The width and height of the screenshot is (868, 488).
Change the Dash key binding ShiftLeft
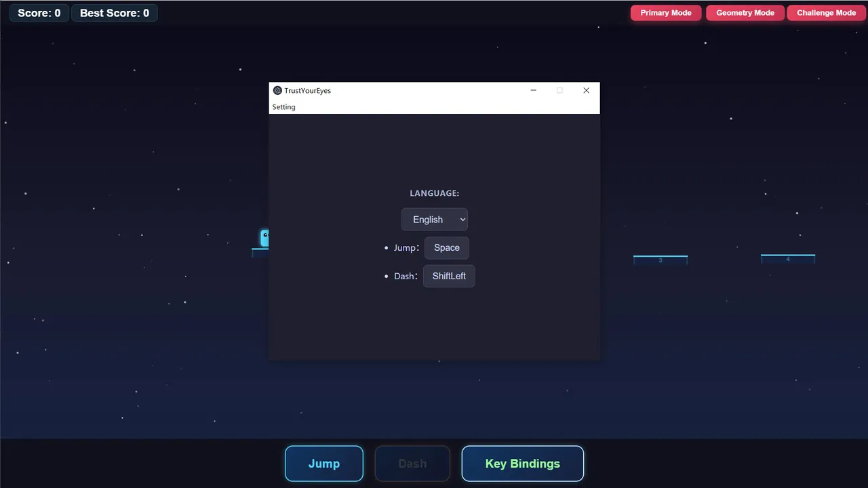(x=449, y=276)
